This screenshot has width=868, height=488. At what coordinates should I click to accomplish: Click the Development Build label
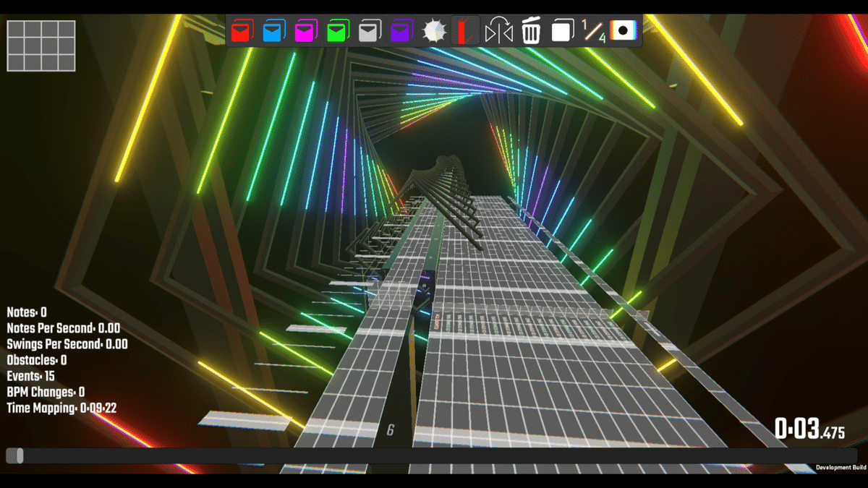[x=841, y=468]
